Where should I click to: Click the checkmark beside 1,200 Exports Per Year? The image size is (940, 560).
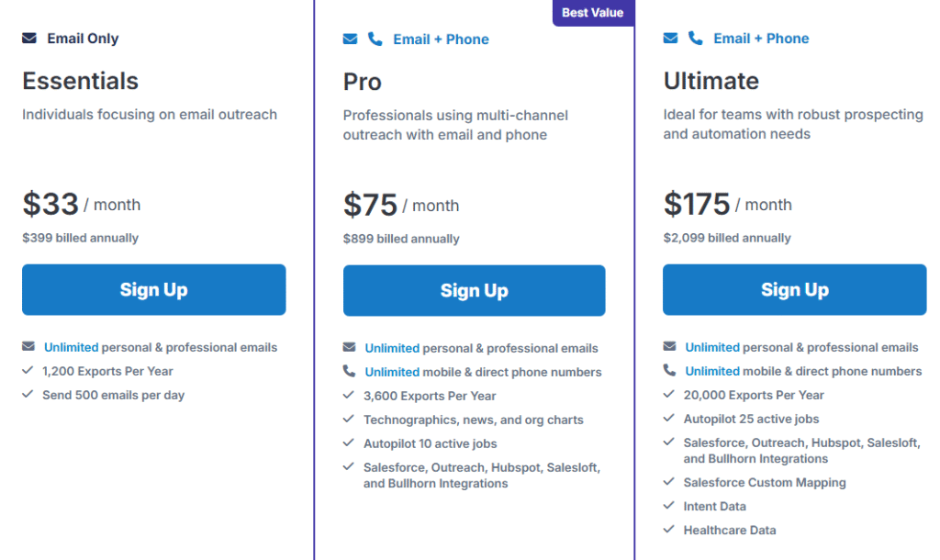(27, 371)
